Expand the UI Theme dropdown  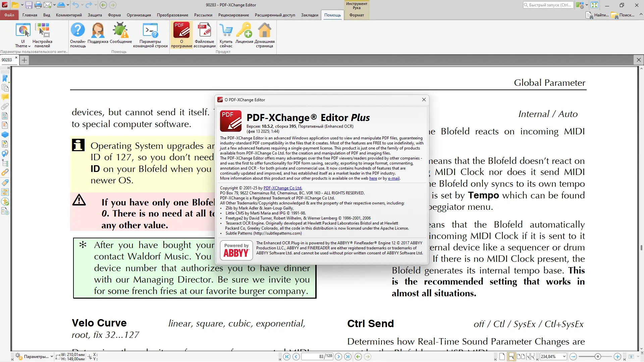point(23,46)
